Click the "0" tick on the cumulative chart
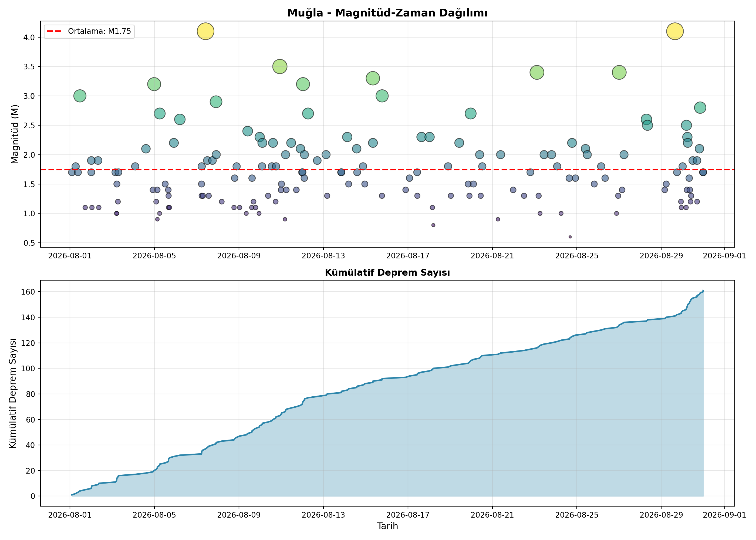The width and height of the screenshot is (756, 540). coord(33,496)
